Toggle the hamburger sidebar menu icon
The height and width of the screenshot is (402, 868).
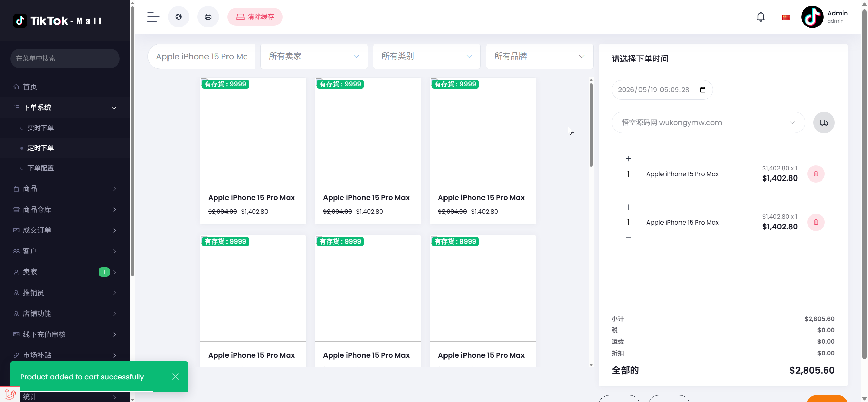click(x=153, y=17)
